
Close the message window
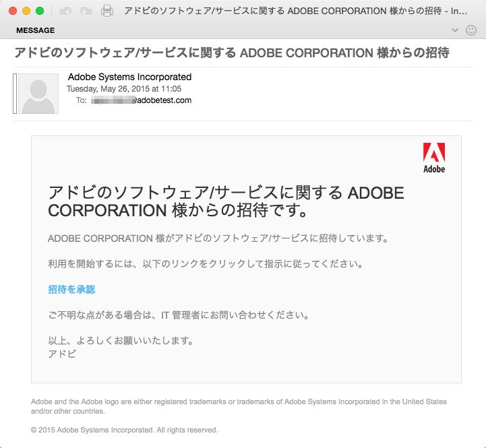tap(13, 11)
